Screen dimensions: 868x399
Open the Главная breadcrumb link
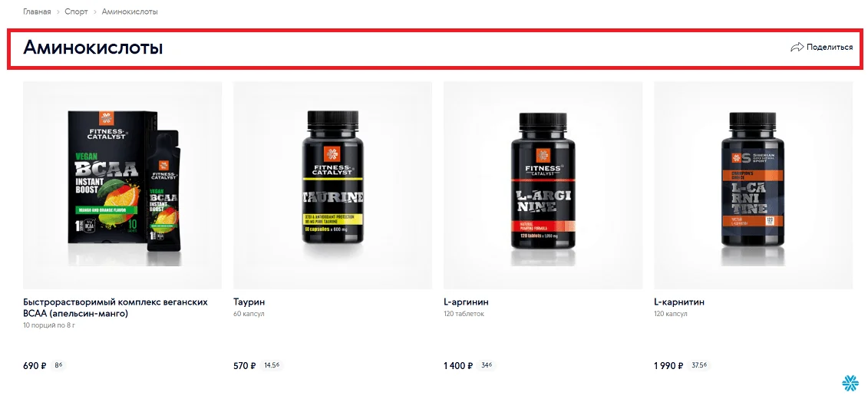37,12
